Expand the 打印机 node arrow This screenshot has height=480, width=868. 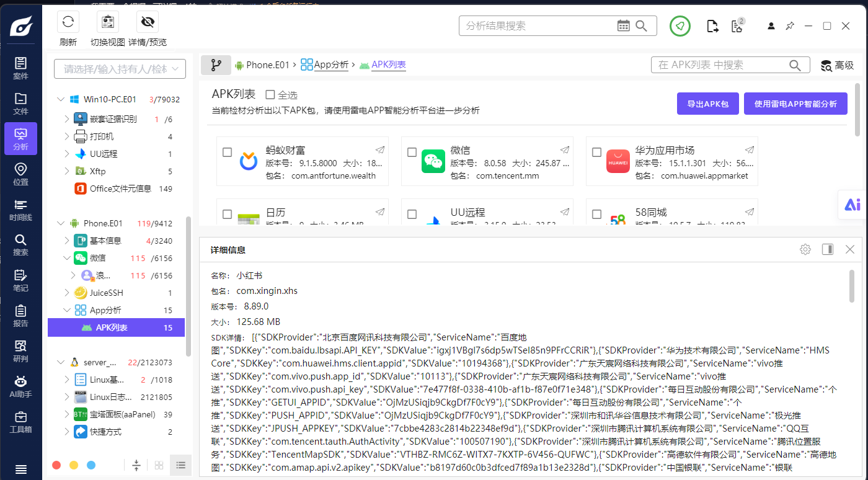[x=68, y=136]
